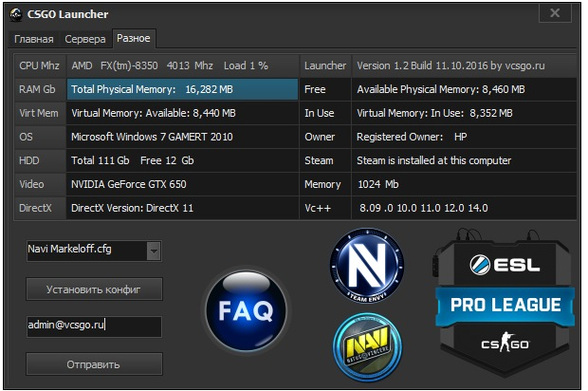This screenshot has height=391, width=588.
Task: Click the HDD row label
Action: tap(41, 160)
